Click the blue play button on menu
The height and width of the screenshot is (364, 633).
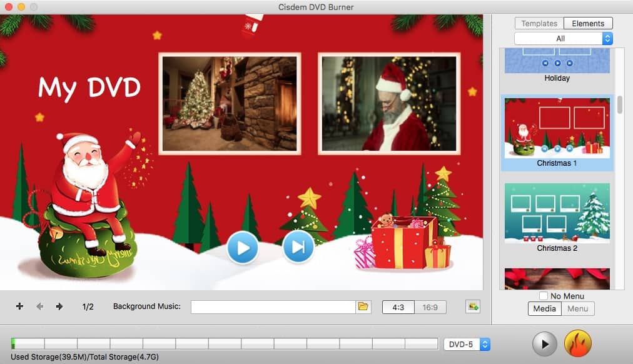pyautogui.click(x=242, y=248)
